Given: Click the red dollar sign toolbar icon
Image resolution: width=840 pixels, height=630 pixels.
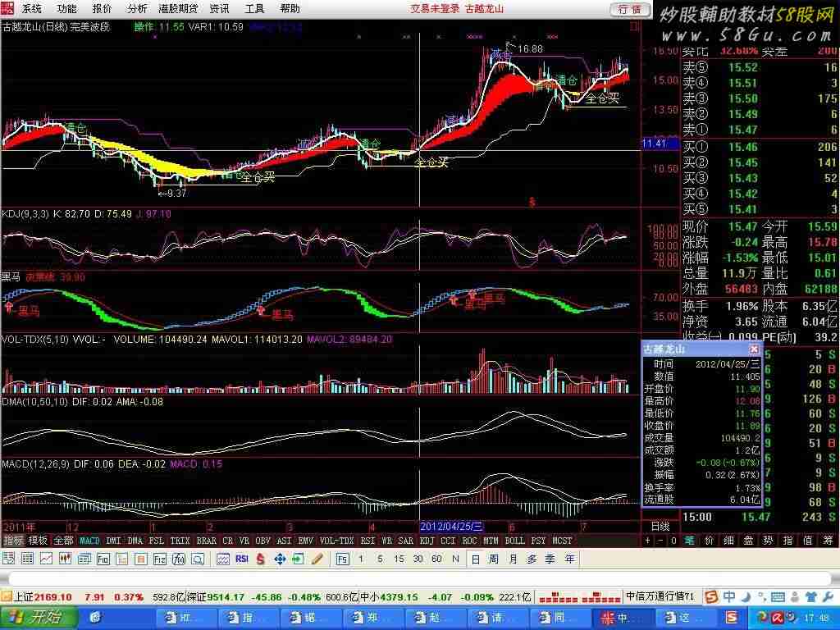Looking at the screenshot, I should pos(260,559).
